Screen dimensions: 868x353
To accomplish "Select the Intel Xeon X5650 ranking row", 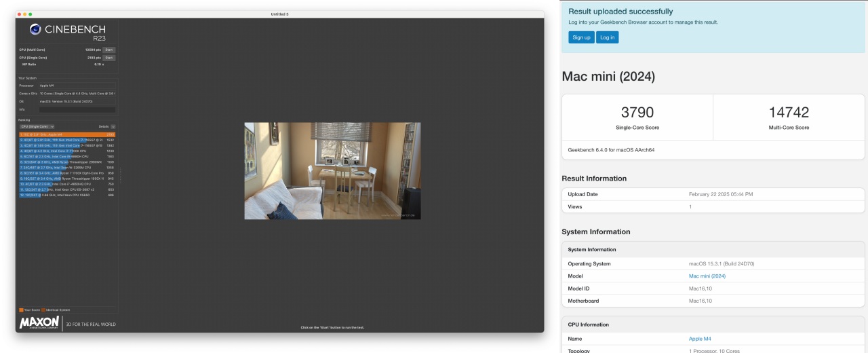I will [x=66, y=195].
